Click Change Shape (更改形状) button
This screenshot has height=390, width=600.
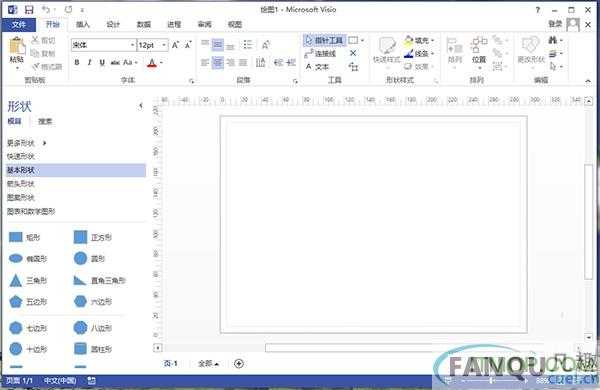pos(531,52)
